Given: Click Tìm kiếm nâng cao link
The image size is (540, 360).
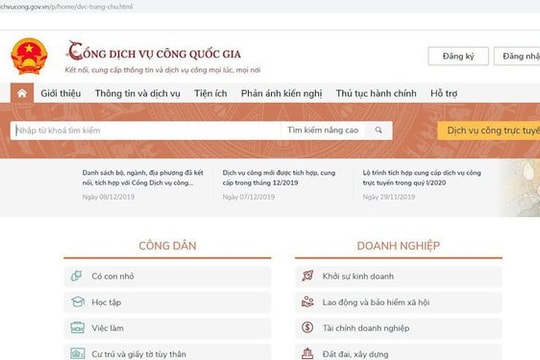Looking at the screenshot, I should point(323,130).
